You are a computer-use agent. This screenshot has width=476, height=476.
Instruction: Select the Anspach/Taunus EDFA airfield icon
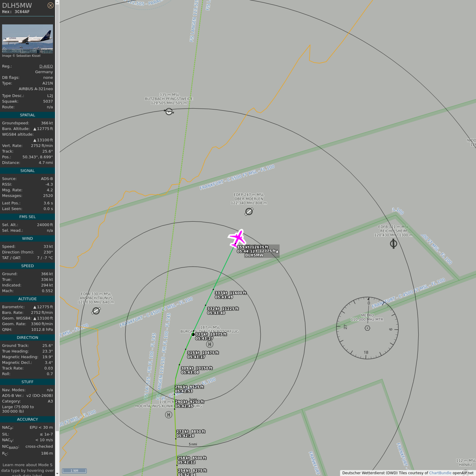click(x=96, y=311)
